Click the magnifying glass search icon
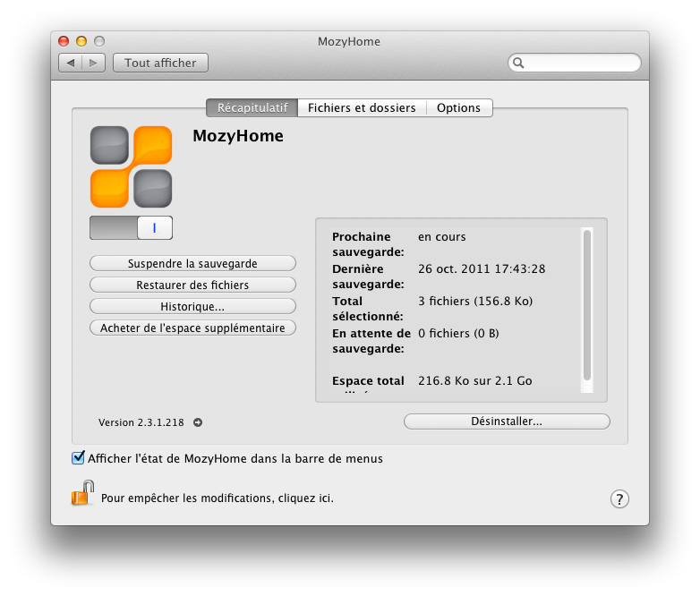 point(518,63)
